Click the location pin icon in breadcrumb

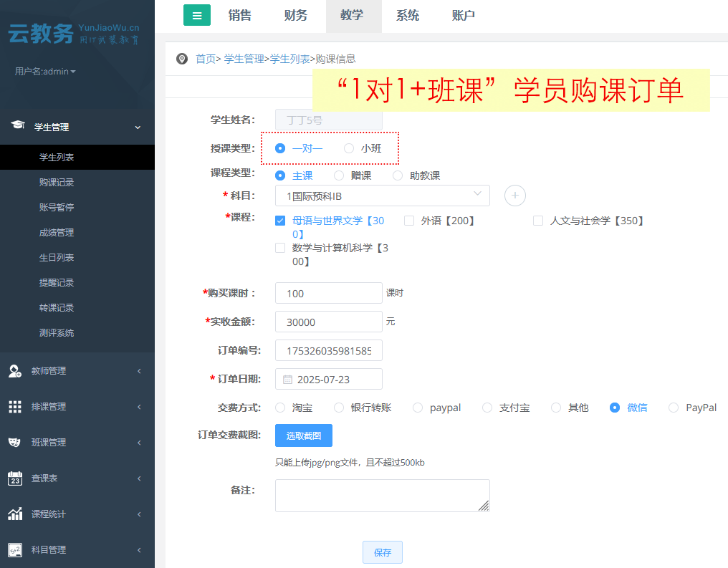[182, 59]
